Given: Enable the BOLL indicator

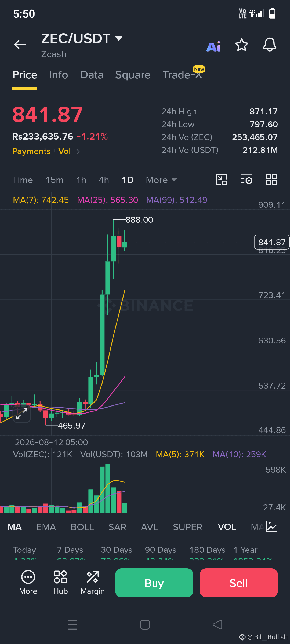Looking at the screenshot, I should pyautogui.click(x=82, y=527).
